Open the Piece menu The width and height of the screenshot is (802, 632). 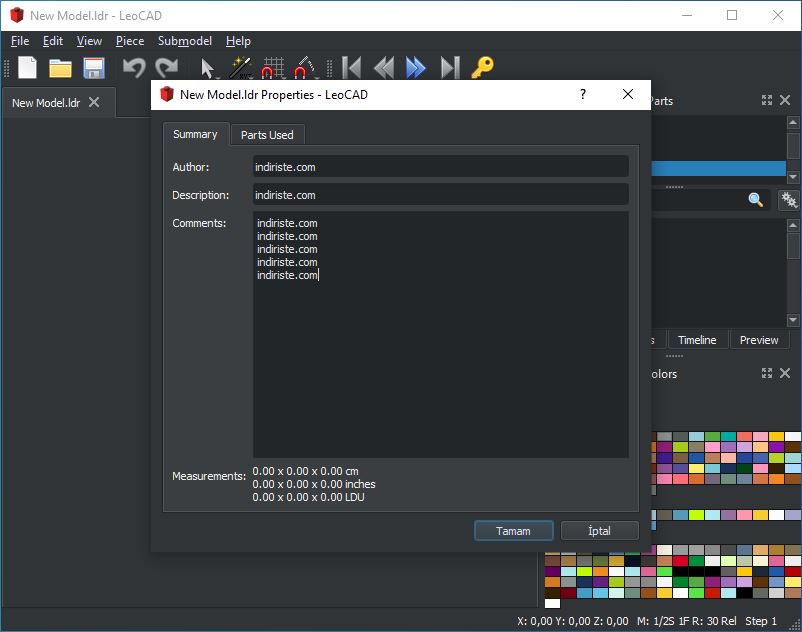point(130,41)
